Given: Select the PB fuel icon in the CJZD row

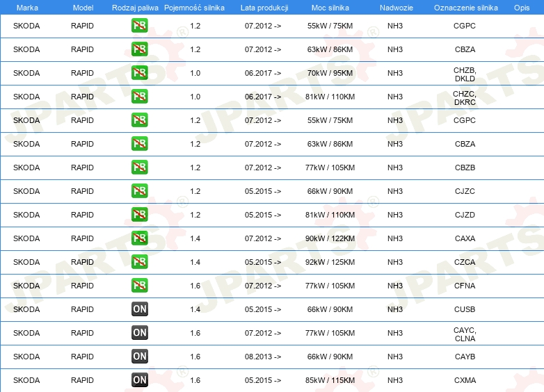Looking at the screenshot, I should click(x=139, y=215).
